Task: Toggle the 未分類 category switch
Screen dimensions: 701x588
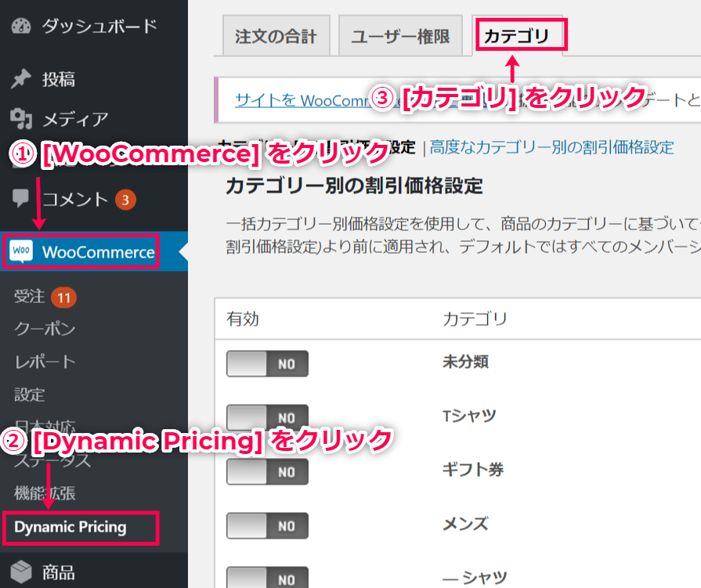Action: tap(267, 364)
